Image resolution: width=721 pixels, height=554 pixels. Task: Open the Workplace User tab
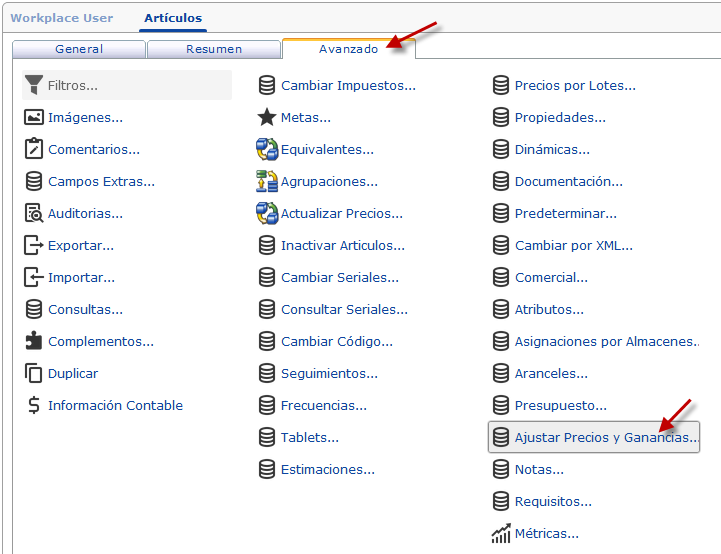point(62,18)
